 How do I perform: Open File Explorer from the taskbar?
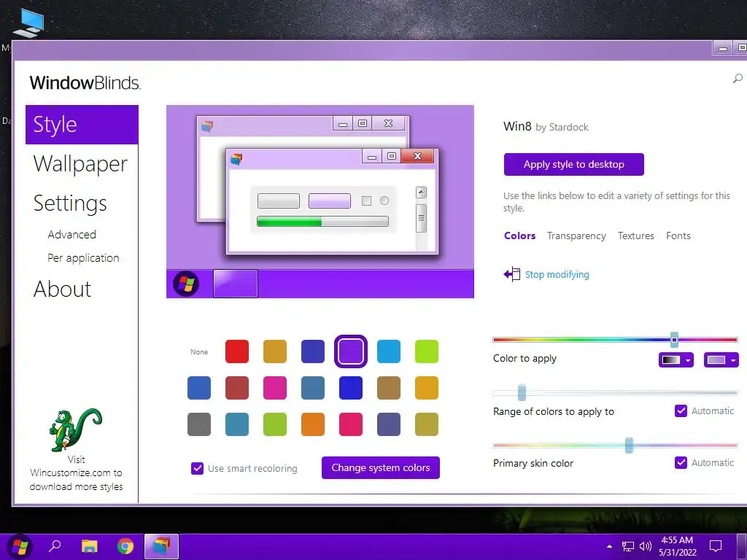pos(89,546)
